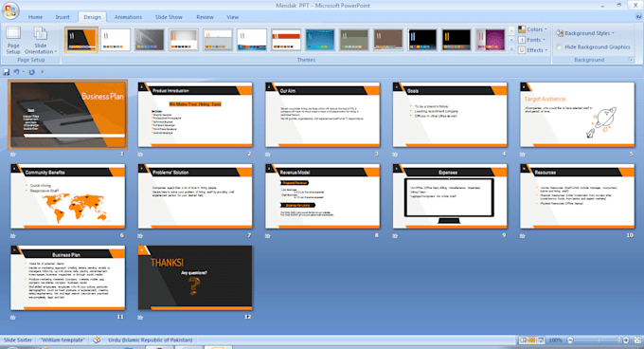Image resolution: width=644 pixels, height=349 pixels.
Task: Expand Background Styles dropdown
Action: pyautogui.click(x=585, y=33)
